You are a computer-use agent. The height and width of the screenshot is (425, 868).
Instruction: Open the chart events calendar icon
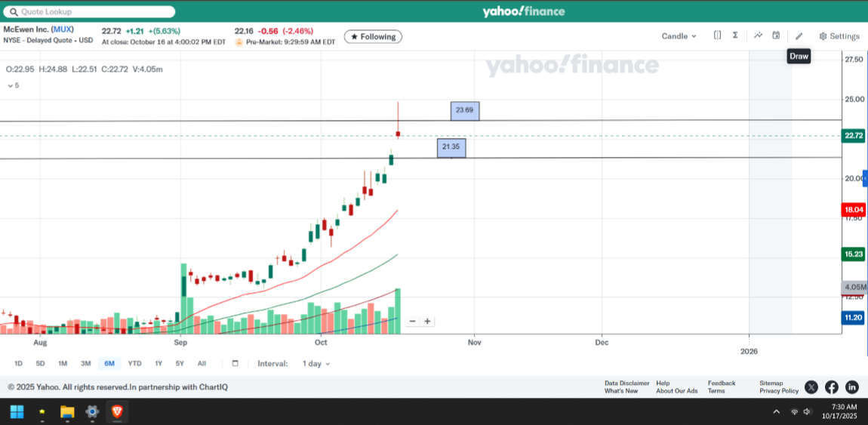tap(776, 35)
